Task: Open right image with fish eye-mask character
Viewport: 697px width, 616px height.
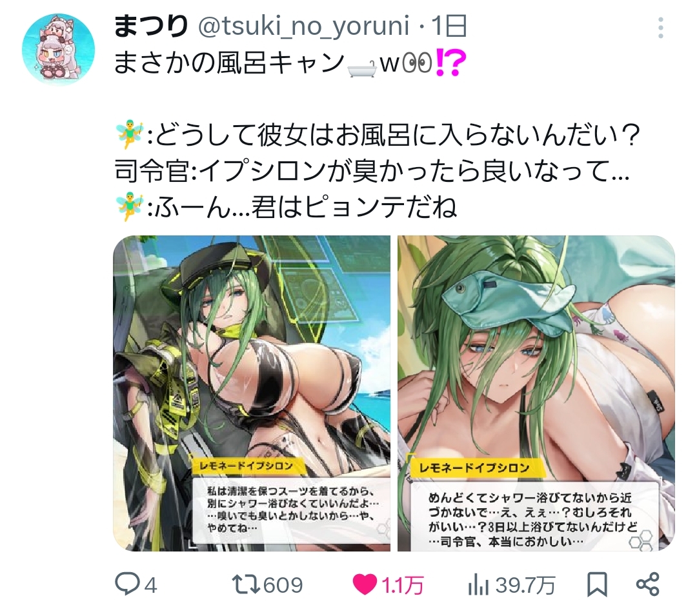Action: [x=536, y=393]
